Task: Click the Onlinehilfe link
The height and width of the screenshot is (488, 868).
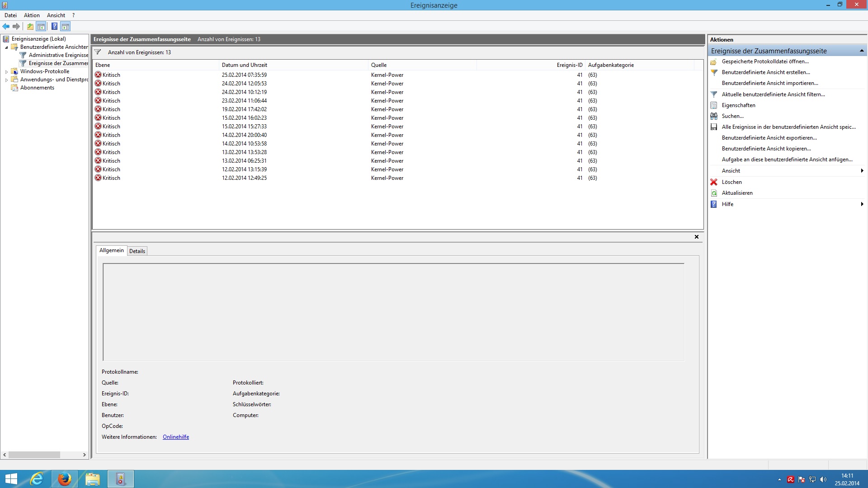Action: [x=176, y=437]
